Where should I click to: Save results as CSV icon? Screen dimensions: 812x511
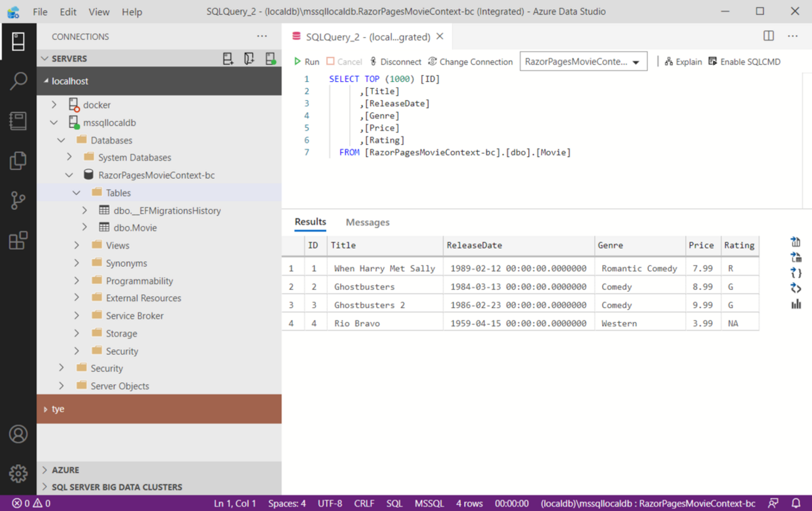point(796,242)
